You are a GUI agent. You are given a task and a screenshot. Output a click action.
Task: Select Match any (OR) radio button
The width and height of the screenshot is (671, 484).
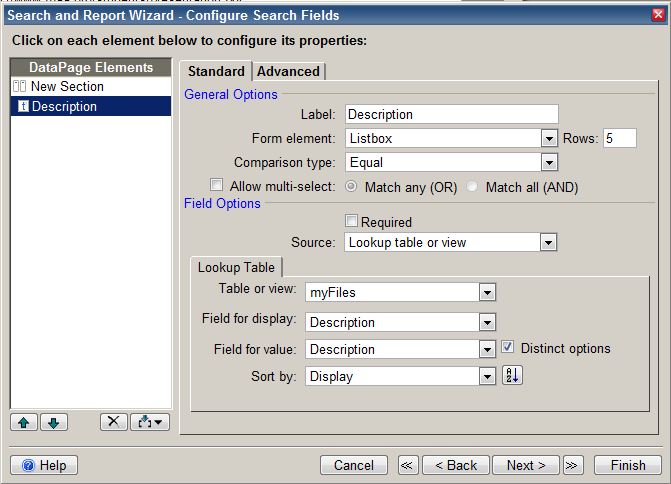click(351, 186)
